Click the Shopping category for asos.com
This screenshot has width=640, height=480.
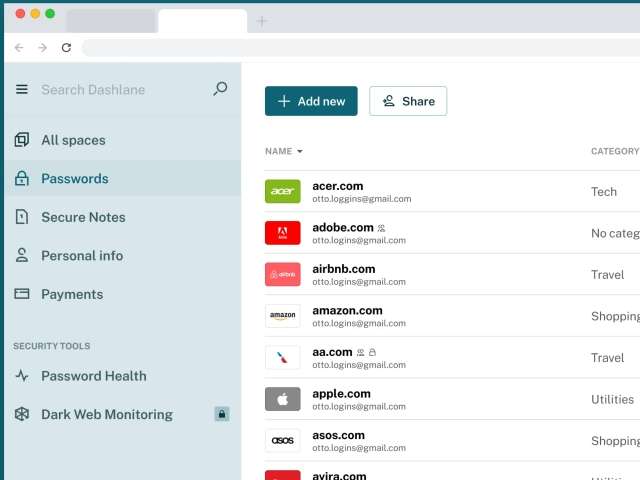point(616,441)
